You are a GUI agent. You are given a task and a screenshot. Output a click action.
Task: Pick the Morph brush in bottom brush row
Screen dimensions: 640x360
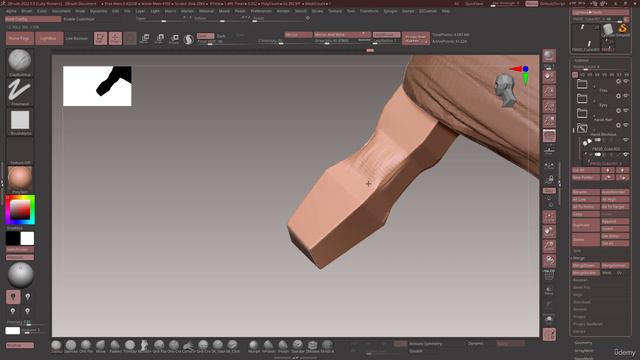253,346
